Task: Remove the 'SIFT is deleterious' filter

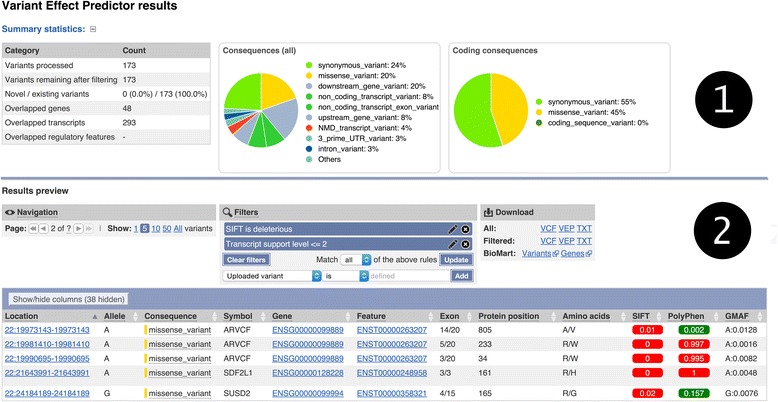Action: pyautogui.click(x=464, y=229)
